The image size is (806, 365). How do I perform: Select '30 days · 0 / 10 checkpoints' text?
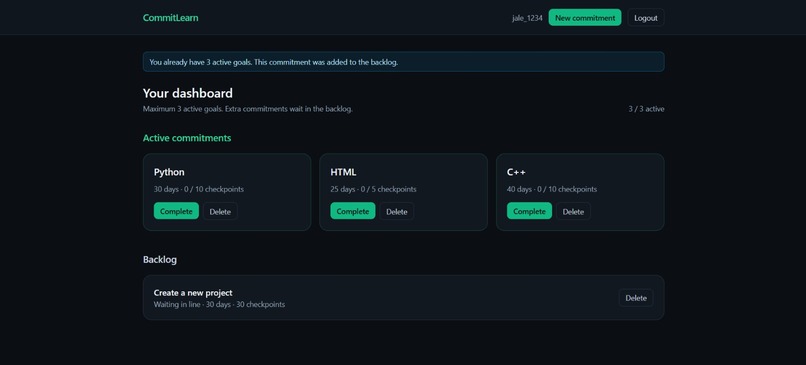coord(199,189)
